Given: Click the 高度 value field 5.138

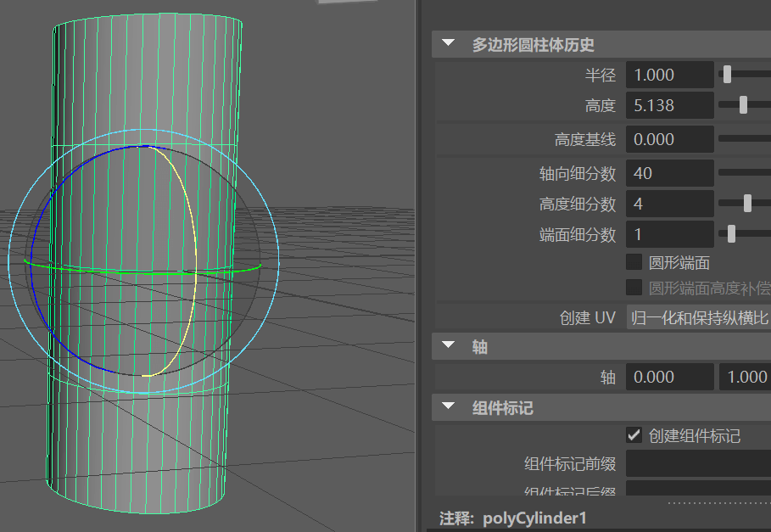Looking at the screenshot, I should pos(669,105).
